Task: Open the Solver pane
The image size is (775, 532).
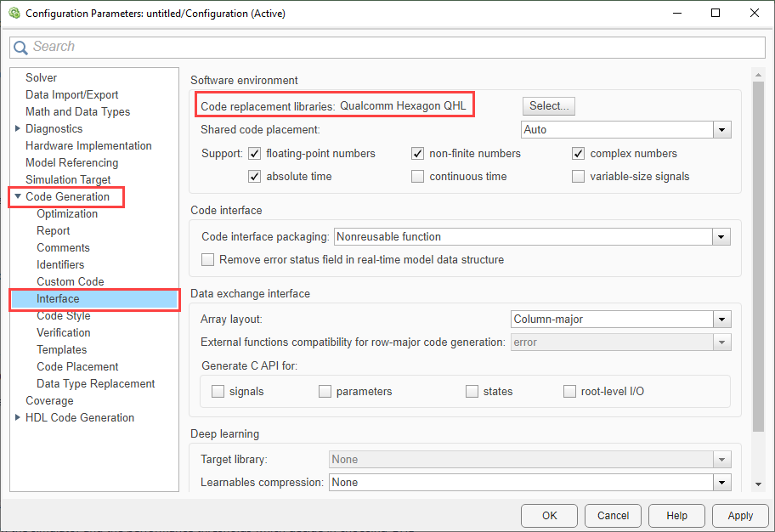Action: point(41,78)
